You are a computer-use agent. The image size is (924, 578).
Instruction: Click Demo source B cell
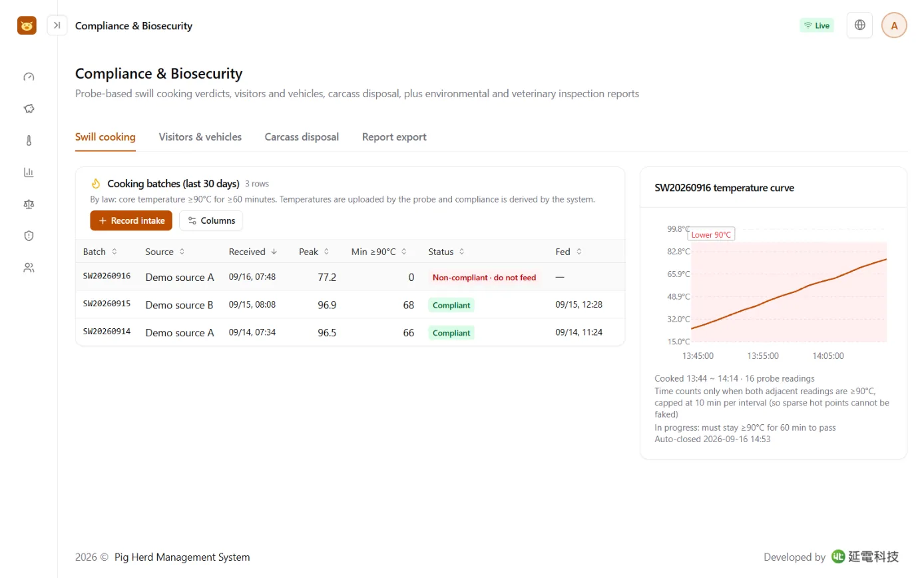click(x=179, y=305)
